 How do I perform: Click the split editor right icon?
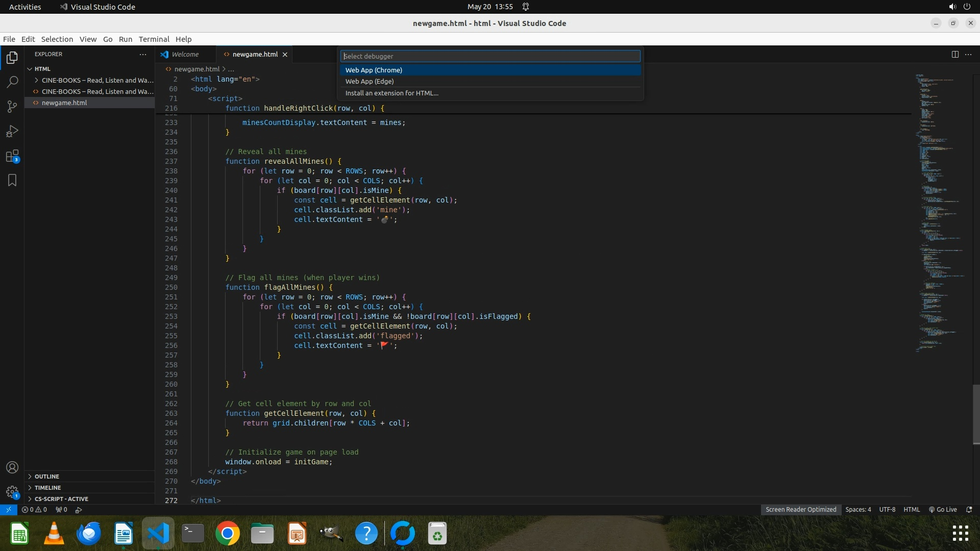[955, 54]
